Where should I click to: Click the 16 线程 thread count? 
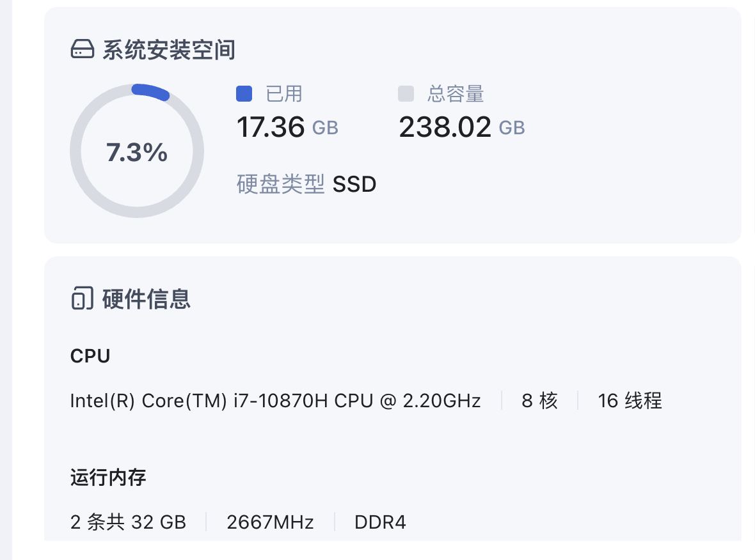pos(630,401)
